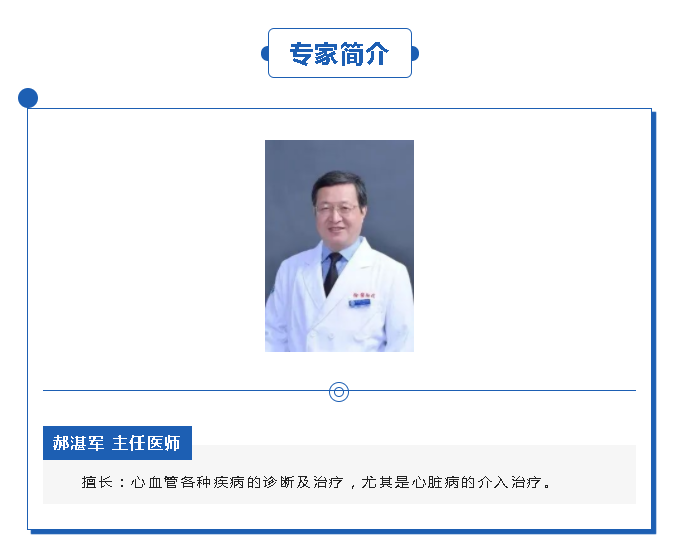Click the divider line right of the circle
This screenshot has width=683, height=553.
(x=492, y=391)
